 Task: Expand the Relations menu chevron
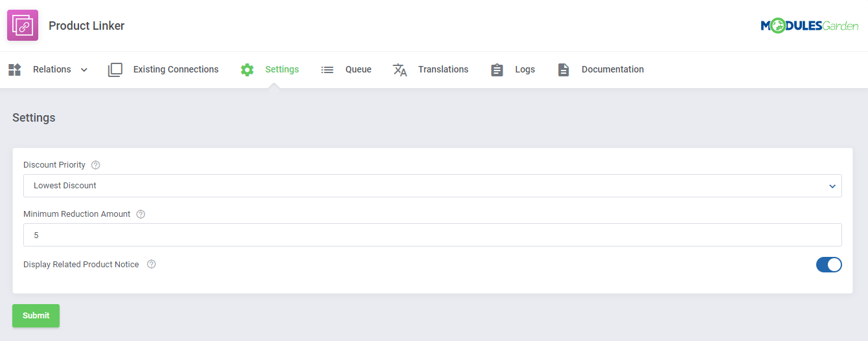coord(84,70)
